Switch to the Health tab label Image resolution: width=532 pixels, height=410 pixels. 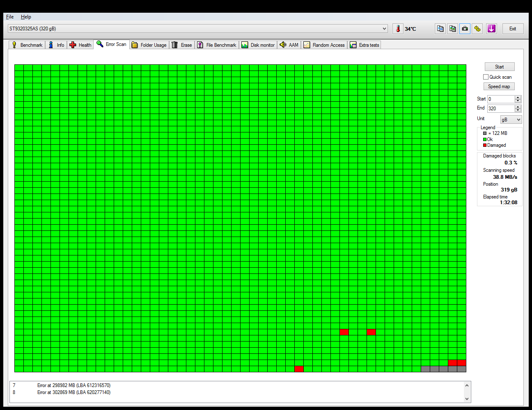coord(85,45)
